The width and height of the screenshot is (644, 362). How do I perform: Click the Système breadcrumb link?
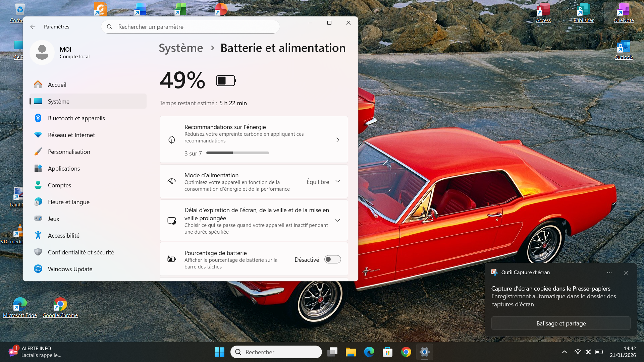pos(181,48)
